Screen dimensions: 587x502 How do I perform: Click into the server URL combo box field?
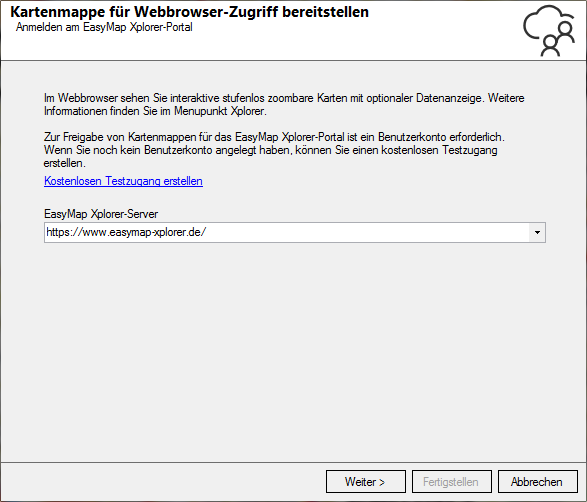tap(295, 232)
